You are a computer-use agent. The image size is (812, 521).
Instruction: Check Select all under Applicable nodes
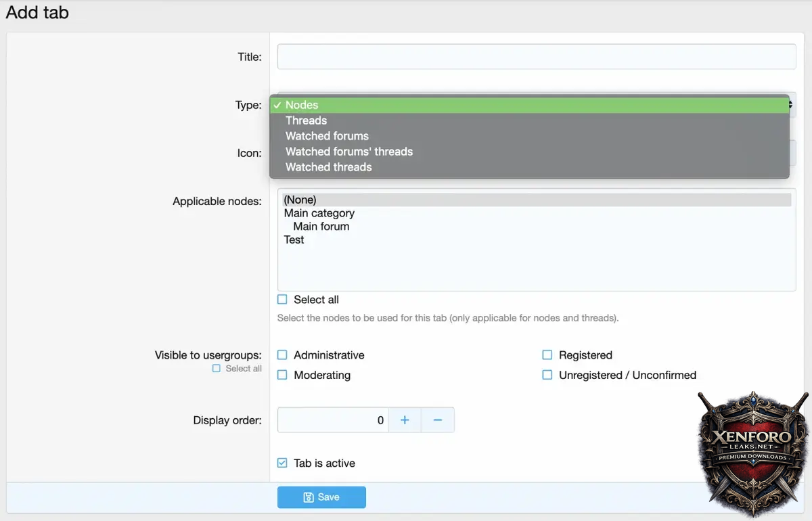[x=283, y=300]
